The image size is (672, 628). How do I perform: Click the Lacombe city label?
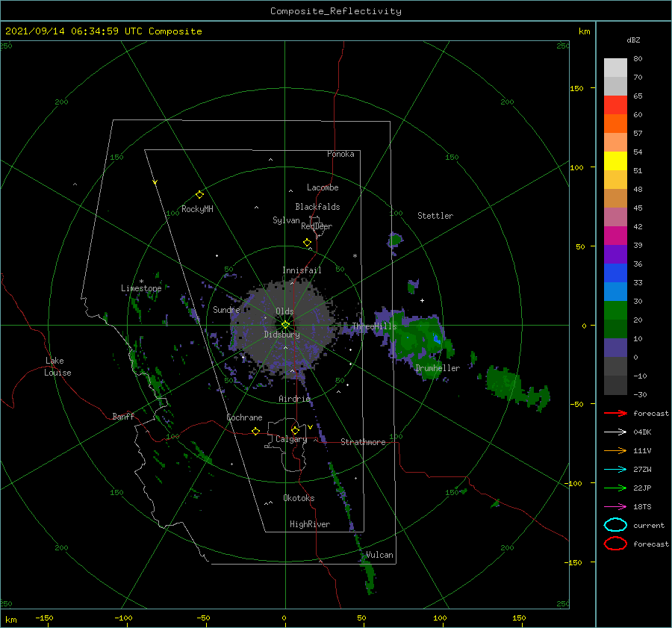tap(323, 187)
